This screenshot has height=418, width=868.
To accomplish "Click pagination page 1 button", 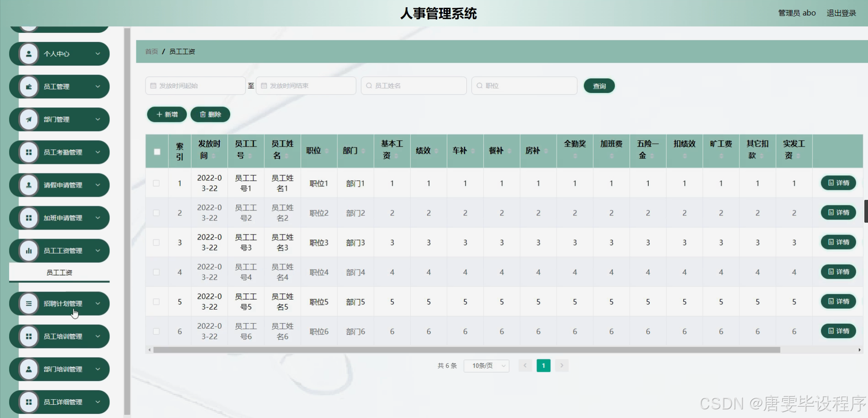I will (x=543, y=366).
